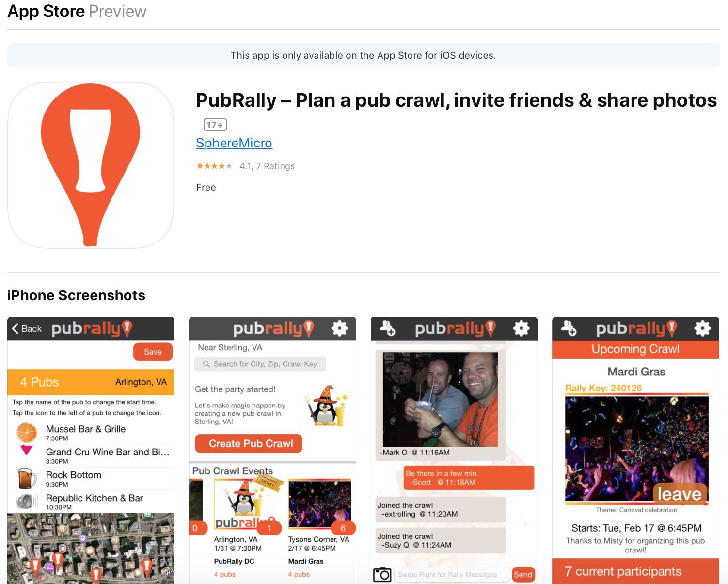Click the Search for City, Zip, Crawl Key field
The image size is (728, 584).
pos(260,364)
